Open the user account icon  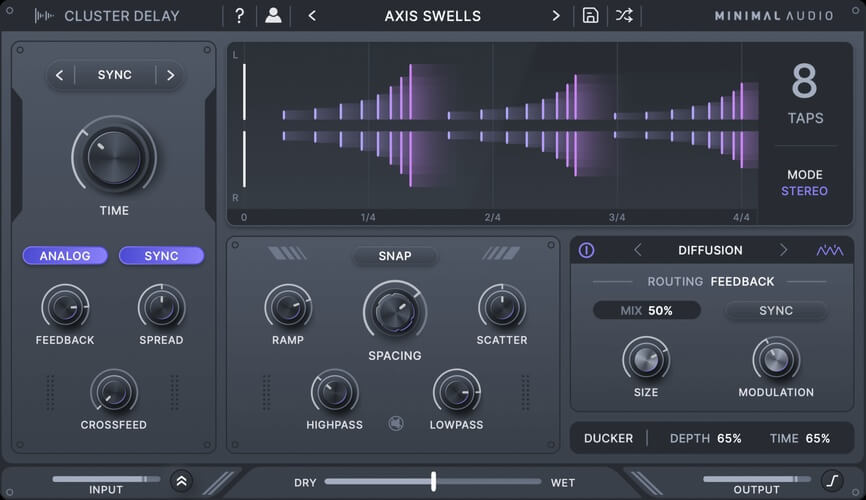(273, 16)
